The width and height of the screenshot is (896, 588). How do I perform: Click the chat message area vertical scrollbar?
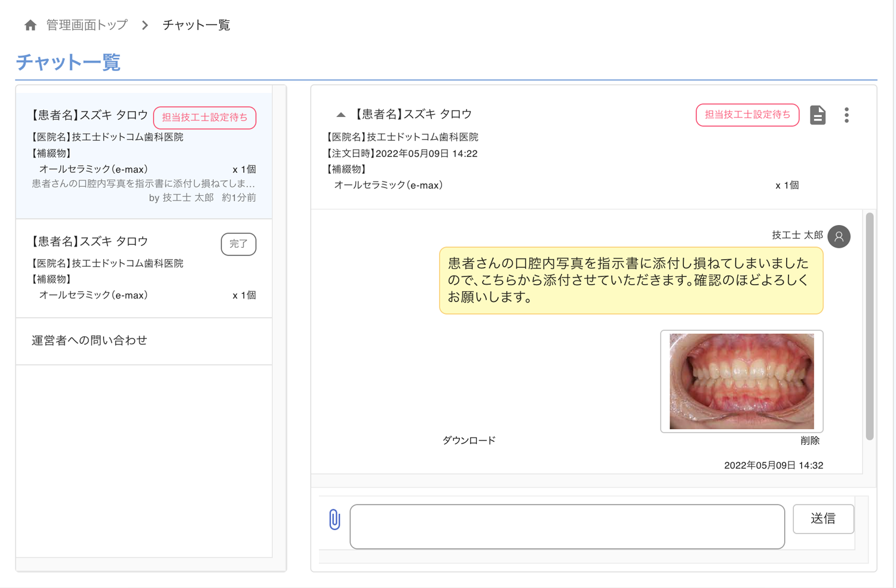click(x=870, y=326)
